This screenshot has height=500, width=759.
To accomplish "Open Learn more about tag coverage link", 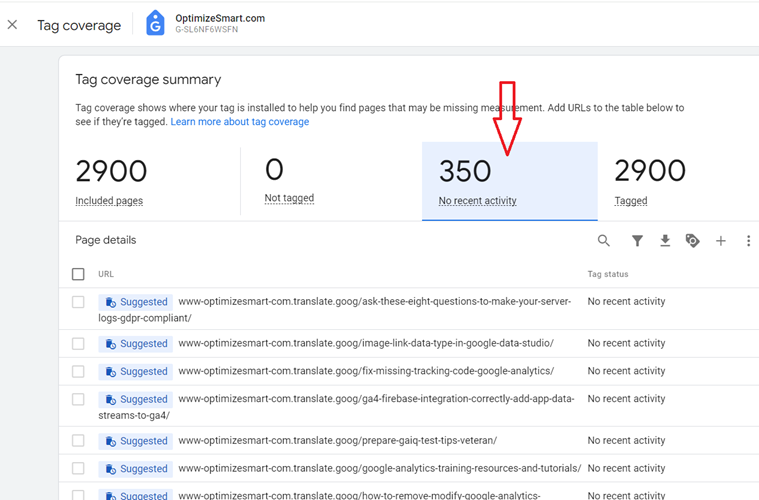I will coord(240,121).
